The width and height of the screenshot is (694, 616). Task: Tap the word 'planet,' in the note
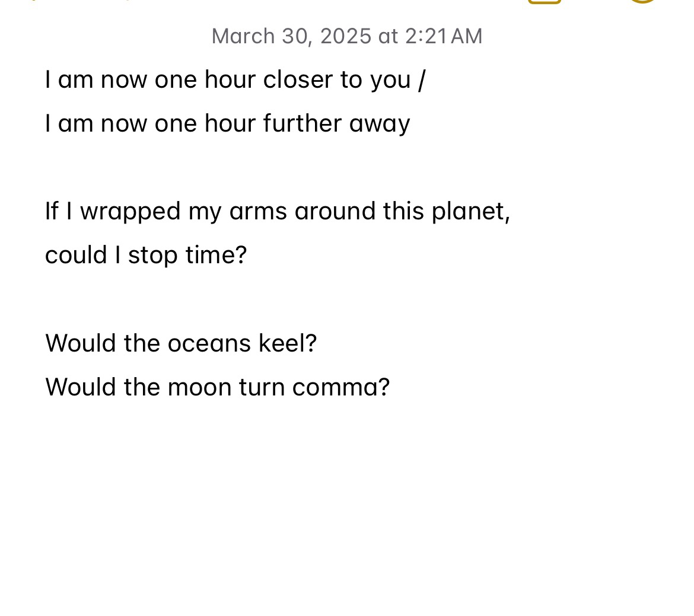[471, 212]
